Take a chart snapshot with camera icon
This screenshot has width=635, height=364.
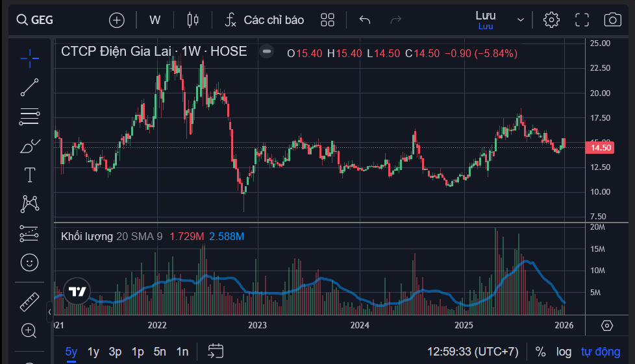612,19
